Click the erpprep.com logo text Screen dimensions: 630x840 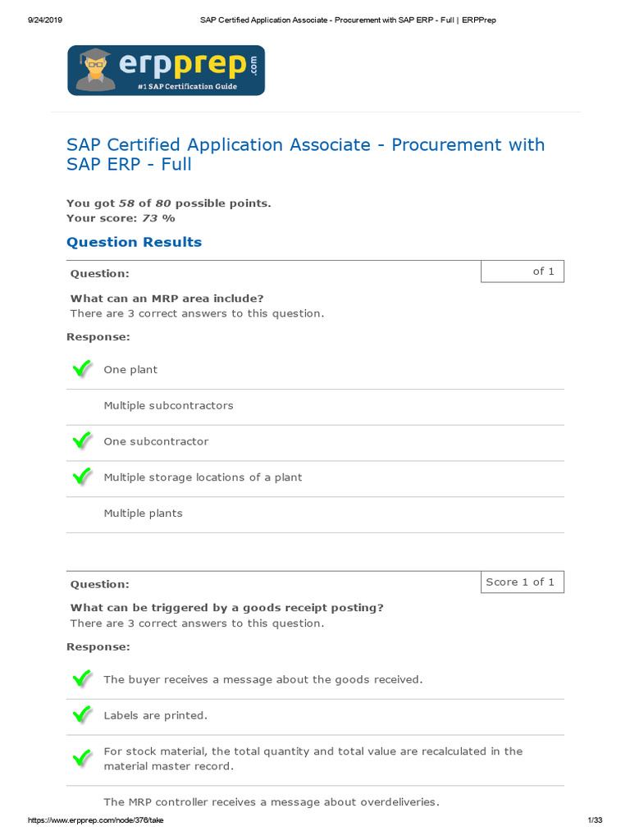tap(181, 66)
